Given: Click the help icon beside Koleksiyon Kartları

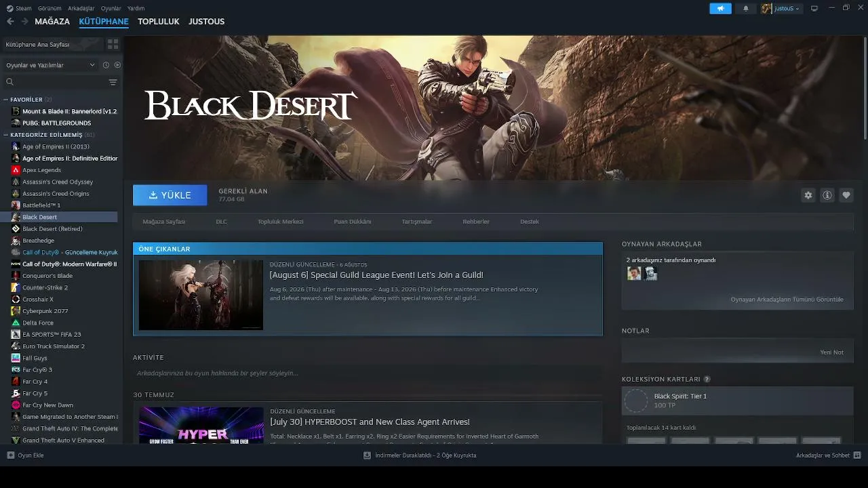Looking at the screenshot, I should (x=707, y=380).
